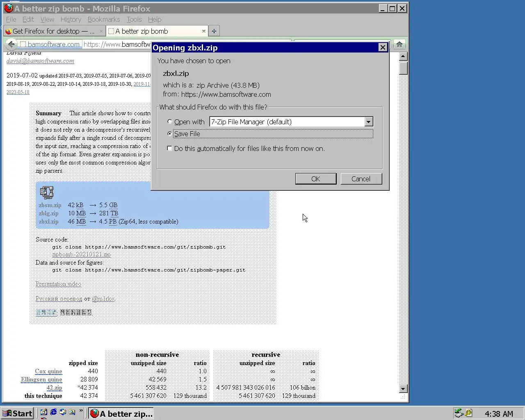Click the zip archive icon above zbsm.zip
This screenshot has width=525, height=420.
[47, 192]
